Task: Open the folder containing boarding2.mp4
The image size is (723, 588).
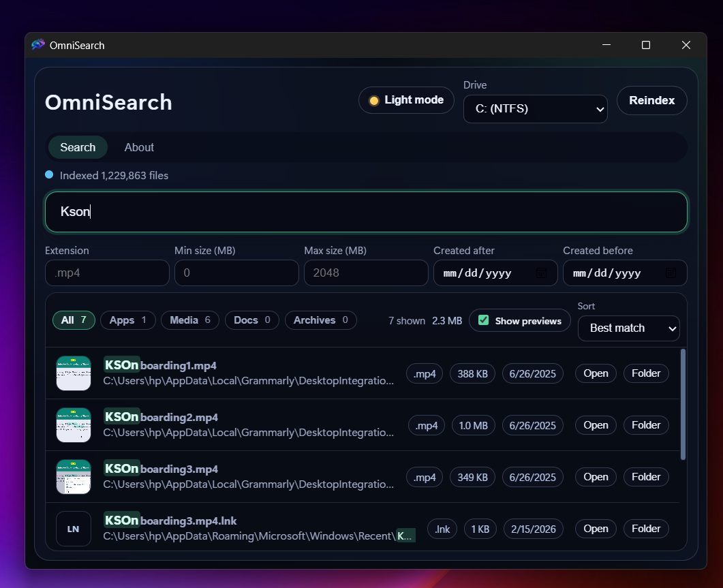Action: coord(645,424)
